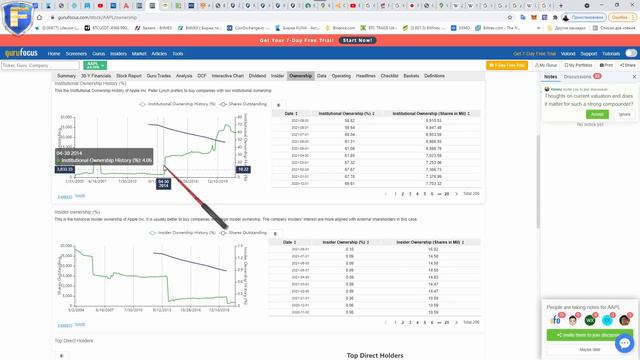The image size is (640, 360).
Task: Click the WX note-taker avatar
Action: point(590,320)
